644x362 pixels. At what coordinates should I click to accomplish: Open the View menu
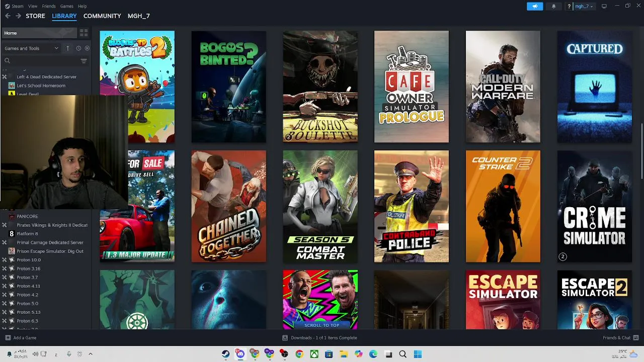pos(33,6)
